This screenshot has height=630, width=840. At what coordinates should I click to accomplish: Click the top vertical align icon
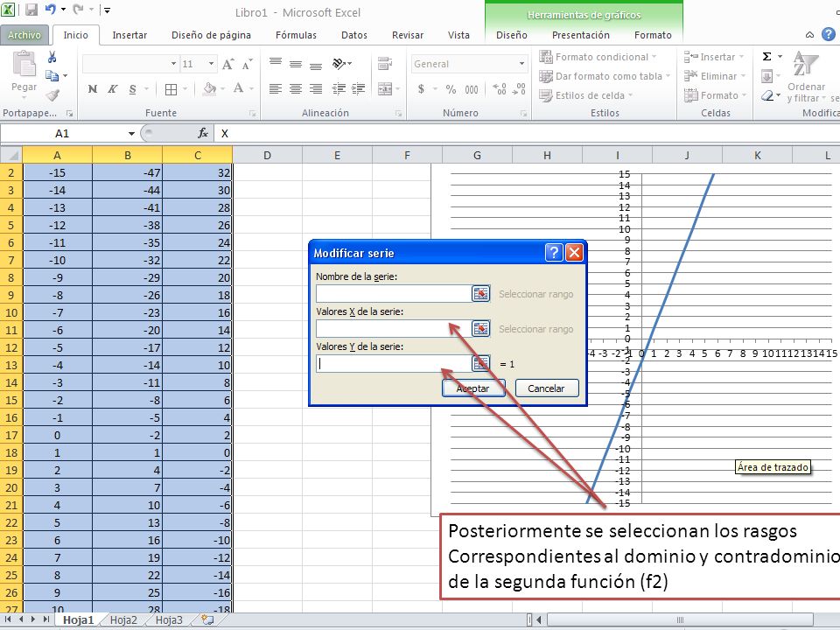[276, 63]
